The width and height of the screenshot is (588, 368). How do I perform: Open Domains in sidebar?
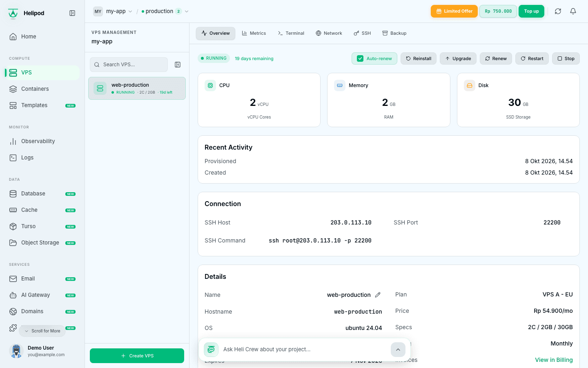click(x=42, y=311)
